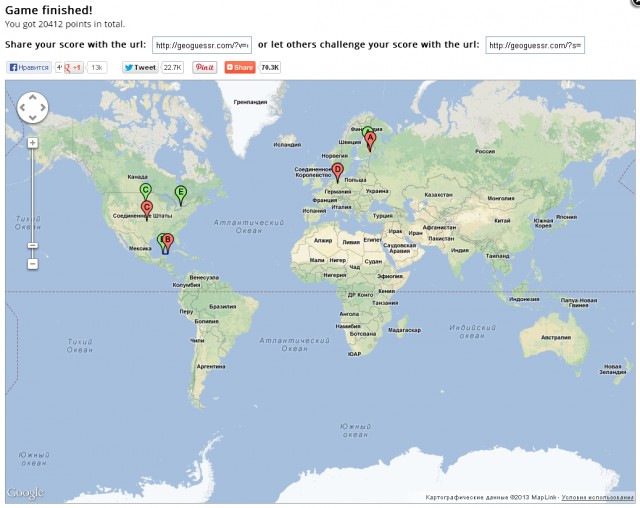This screenshot has height=508, width=640.
Task: Click the Саудовская Аравия map label
Action: coord(400,248)
